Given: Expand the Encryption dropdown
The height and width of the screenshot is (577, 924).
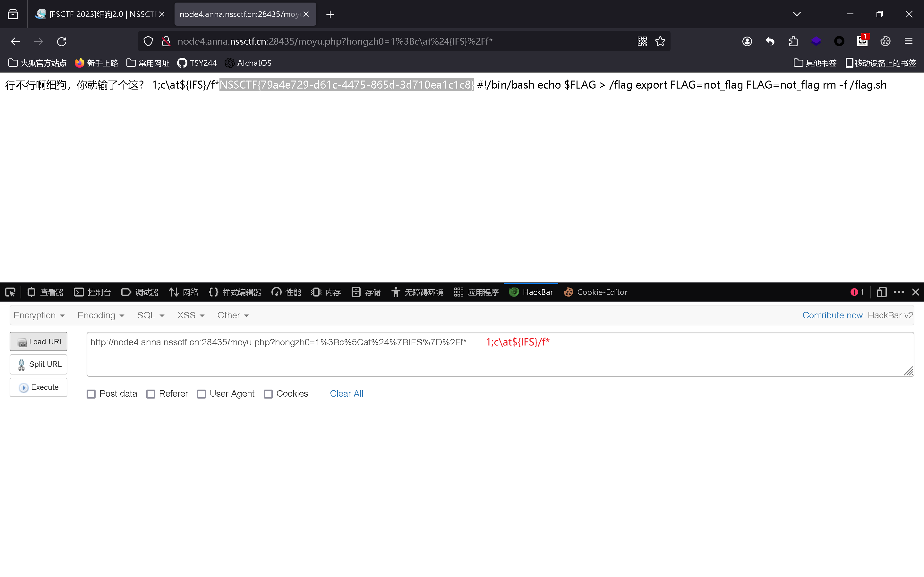Looking at the screenshot, I should [39, 315].
